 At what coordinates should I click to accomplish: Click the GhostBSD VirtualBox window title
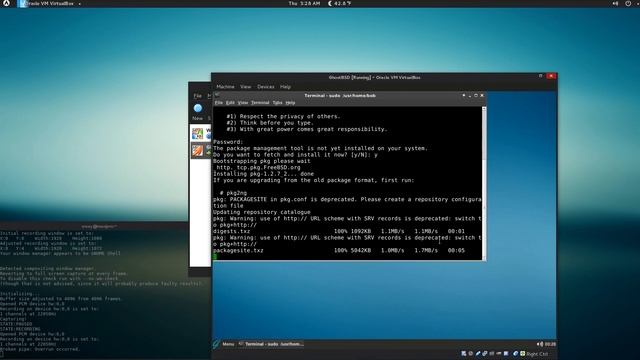coord(374,77)
